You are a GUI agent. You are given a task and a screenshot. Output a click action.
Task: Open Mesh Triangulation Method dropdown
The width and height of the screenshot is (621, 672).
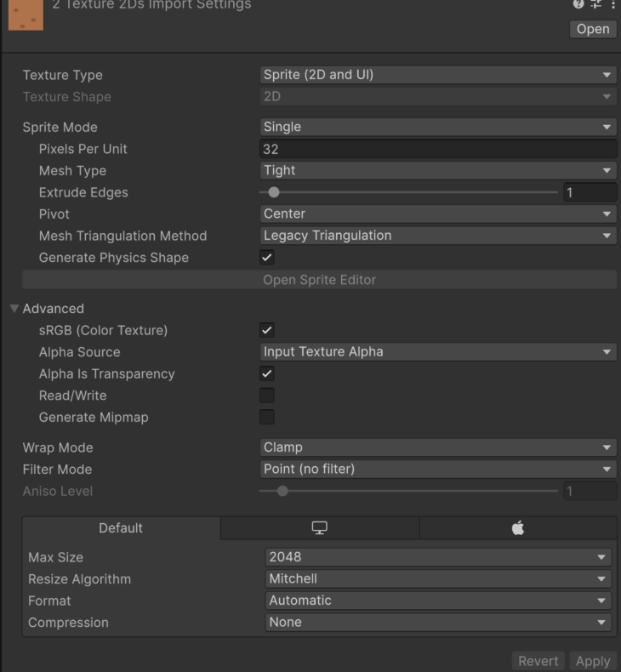point(438,236)
